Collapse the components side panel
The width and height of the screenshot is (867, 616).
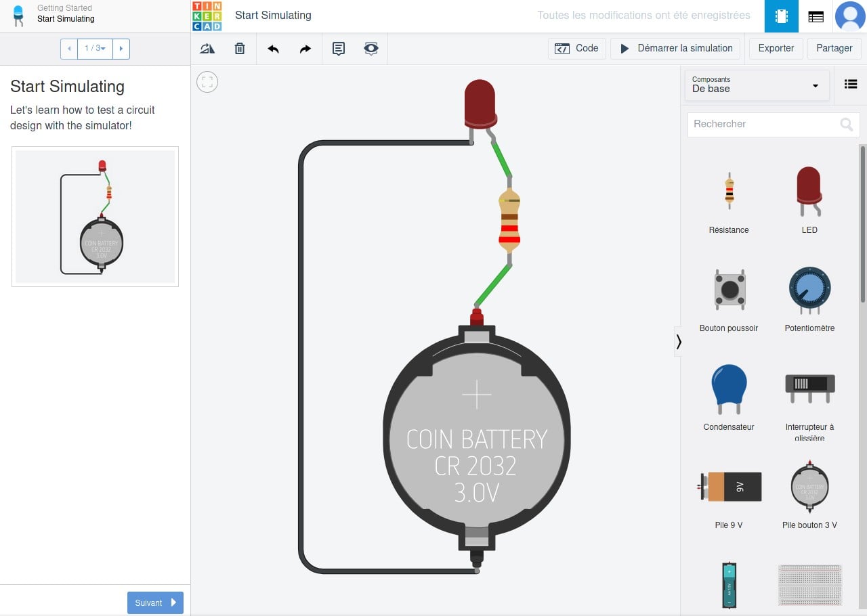[x=678, y=342]
